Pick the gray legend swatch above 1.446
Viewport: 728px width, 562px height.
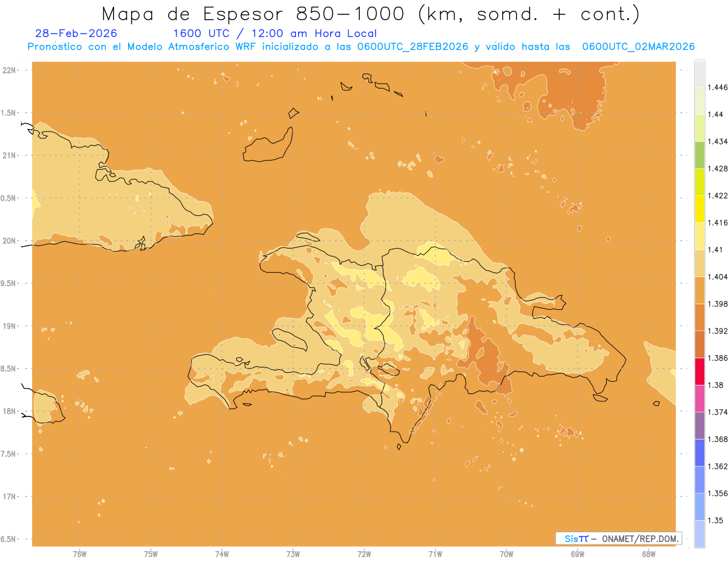tap(699, 74)
